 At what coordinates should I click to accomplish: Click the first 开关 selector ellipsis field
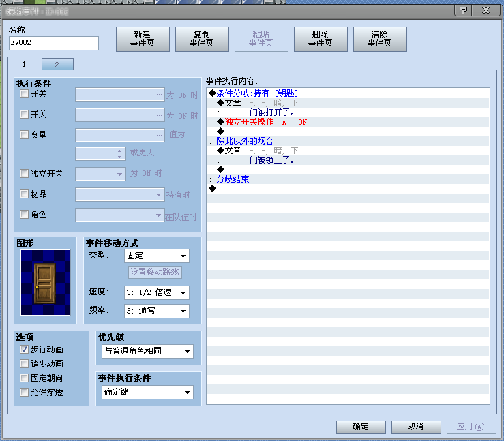click(x=120, y=95)
